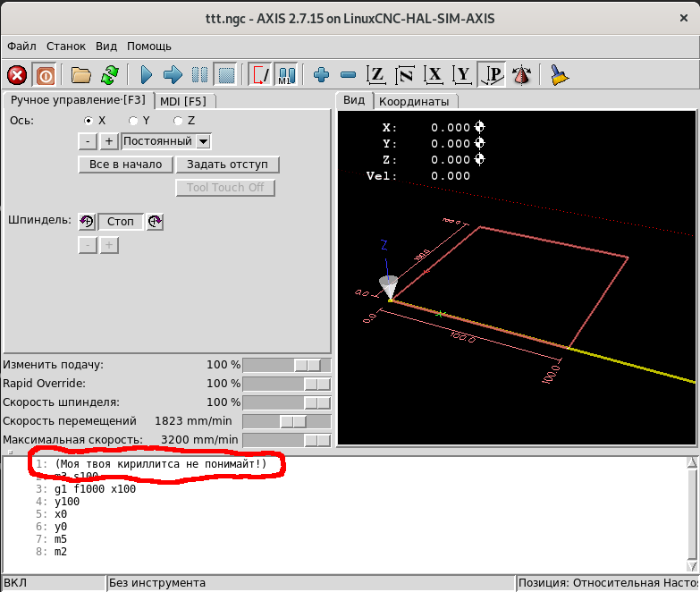This screenshot has width=700, height=592.
Task: Select G-code line 4 'y100'
Action: [67, 502]
